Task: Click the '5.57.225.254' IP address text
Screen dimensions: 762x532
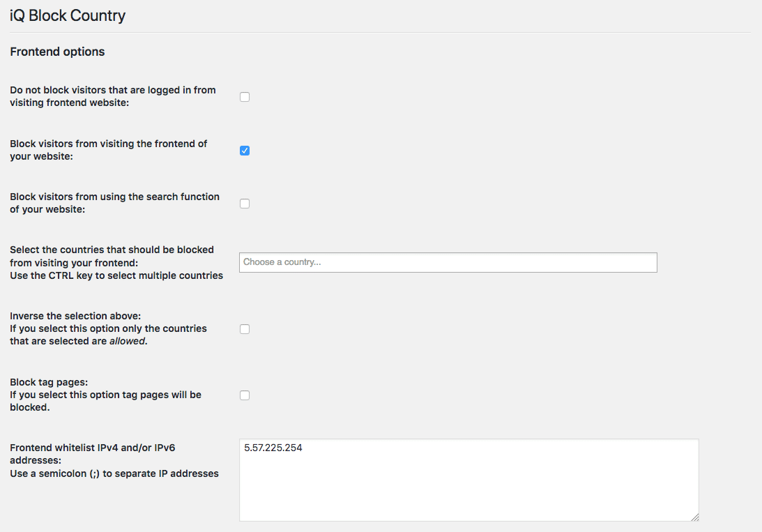Action: click(273, 448)
